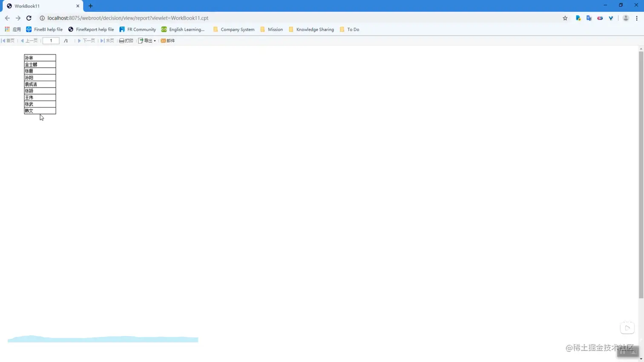Open To Do bookmark folder
The height and width of the screenshot is (362, 644).
pyautogui.click(x=349, y=29)
